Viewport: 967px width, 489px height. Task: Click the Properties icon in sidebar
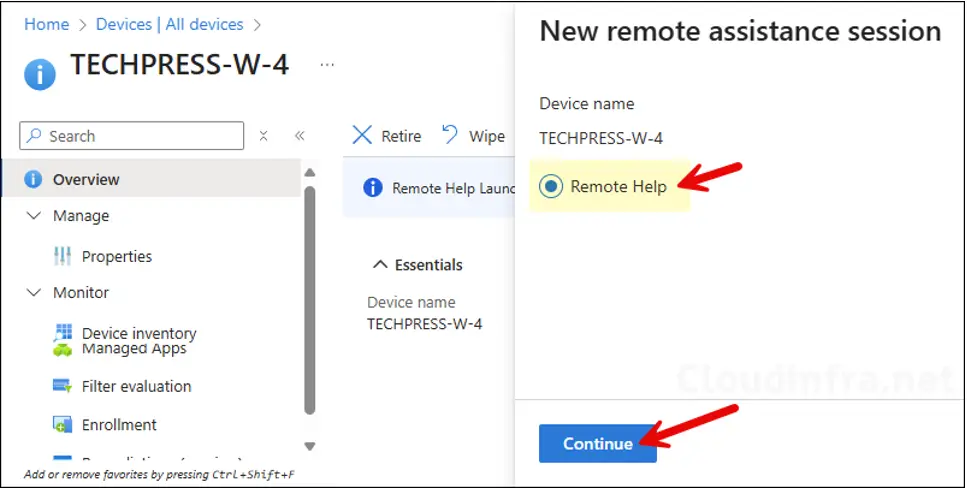click(x=62, y=257)
